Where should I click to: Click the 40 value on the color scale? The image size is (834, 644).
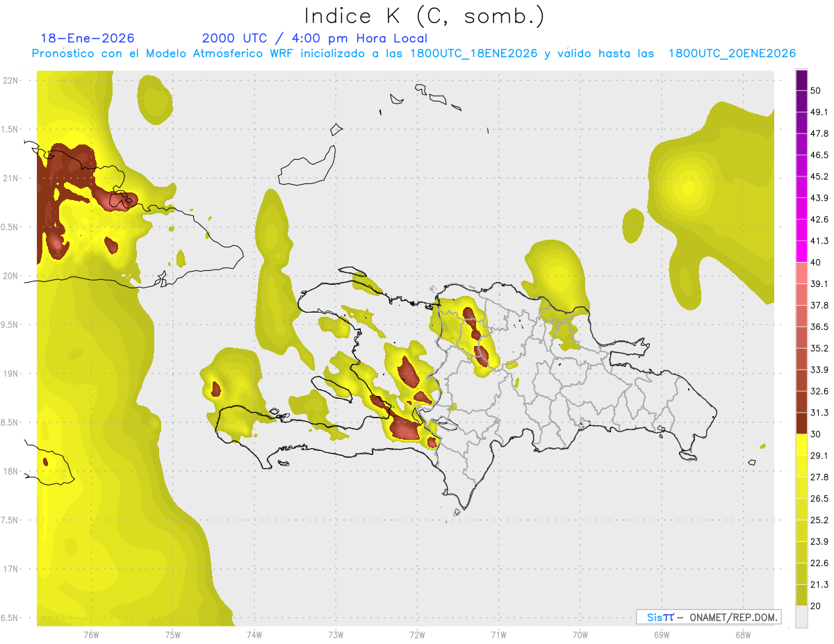(x=817, y=263)
